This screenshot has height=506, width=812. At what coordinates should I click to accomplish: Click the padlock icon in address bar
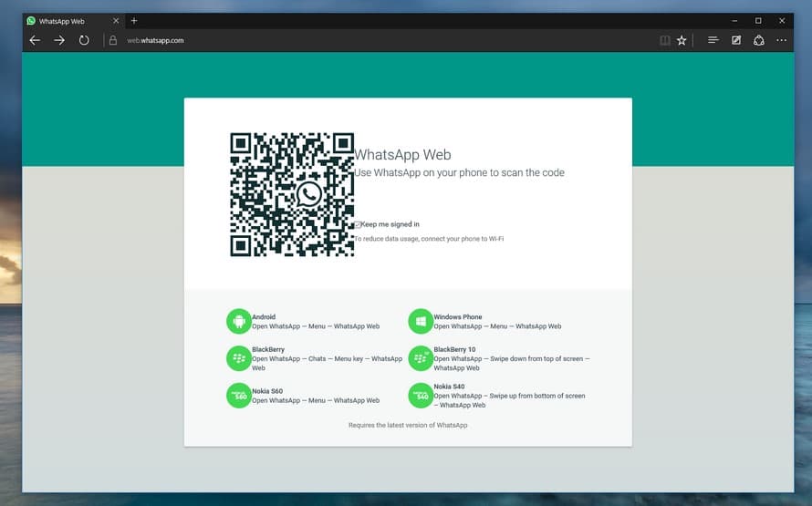113,40
